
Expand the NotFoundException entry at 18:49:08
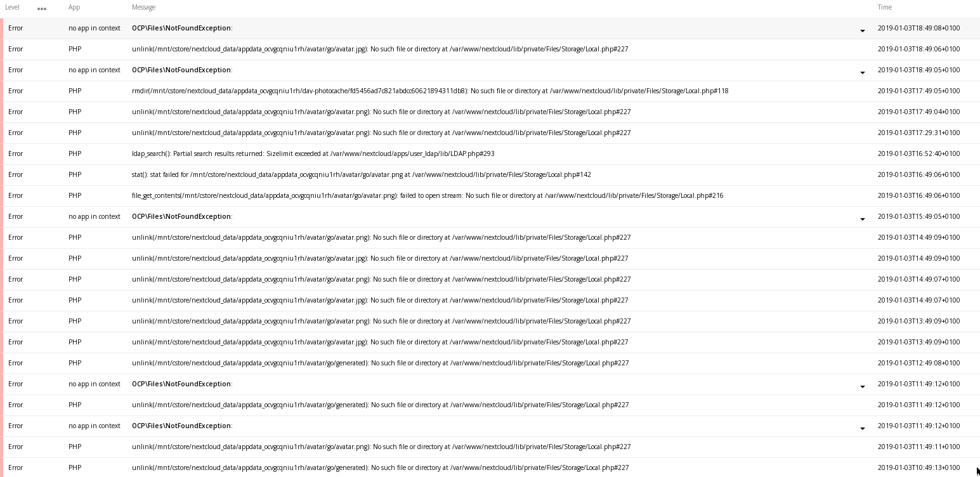862,30
